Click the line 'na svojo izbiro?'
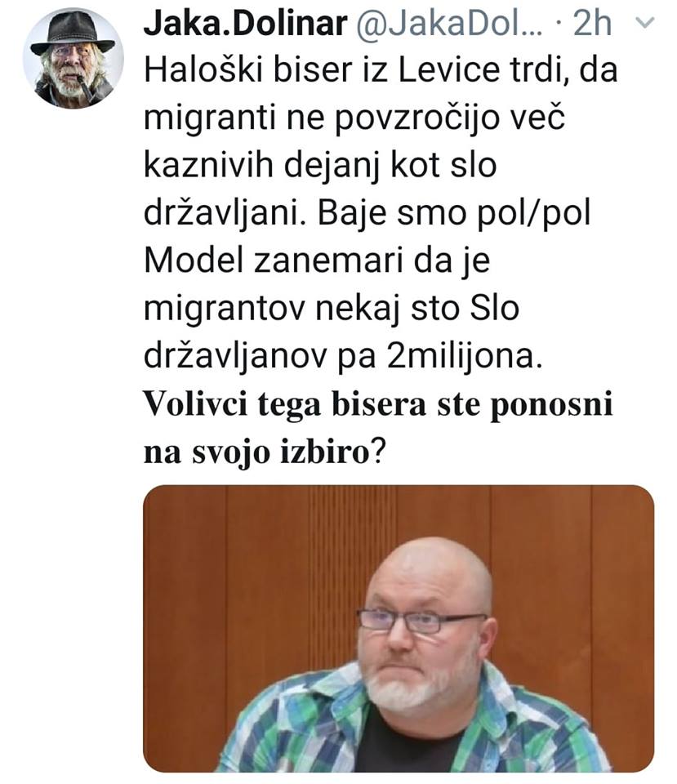This screenshot has width=677, height=784. [265, 452]
